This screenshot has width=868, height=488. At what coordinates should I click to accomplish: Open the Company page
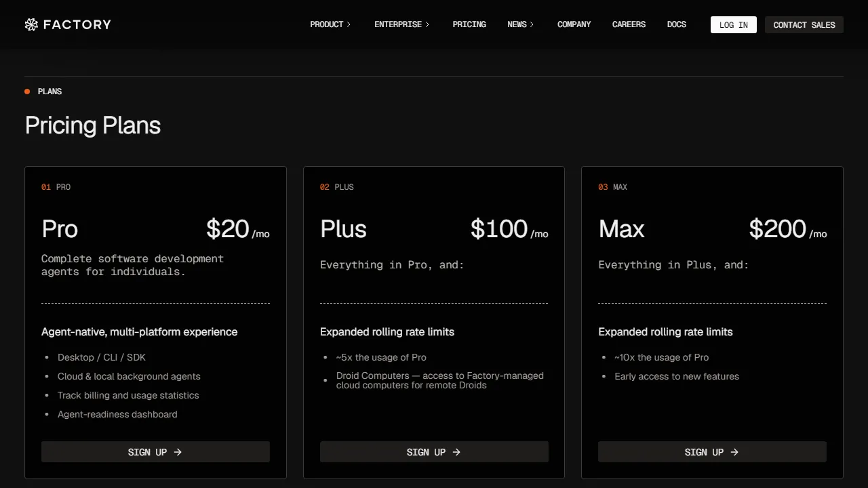point(574,24)
